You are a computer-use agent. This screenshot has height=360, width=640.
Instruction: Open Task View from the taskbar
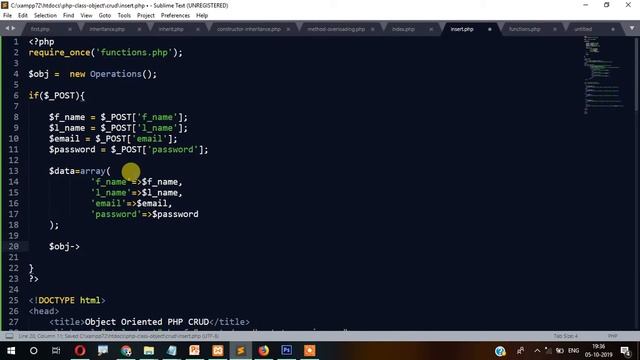click(x=56, y=351)
